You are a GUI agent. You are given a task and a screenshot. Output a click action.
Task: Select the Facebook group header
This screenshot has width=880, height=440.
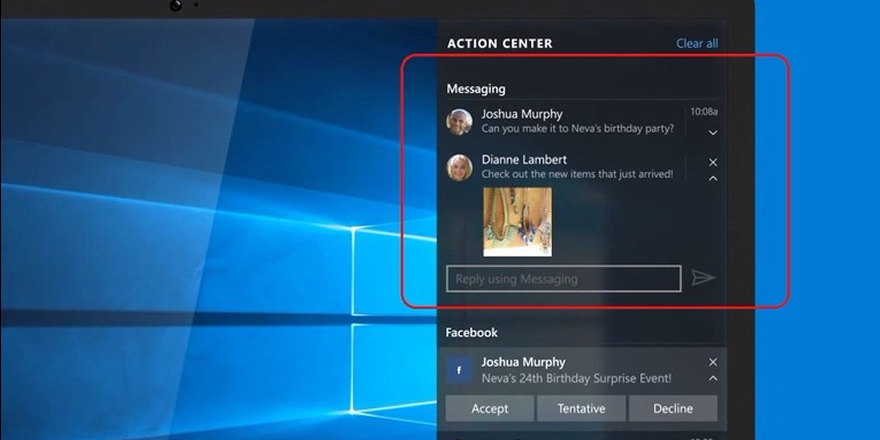pos(471,332)
